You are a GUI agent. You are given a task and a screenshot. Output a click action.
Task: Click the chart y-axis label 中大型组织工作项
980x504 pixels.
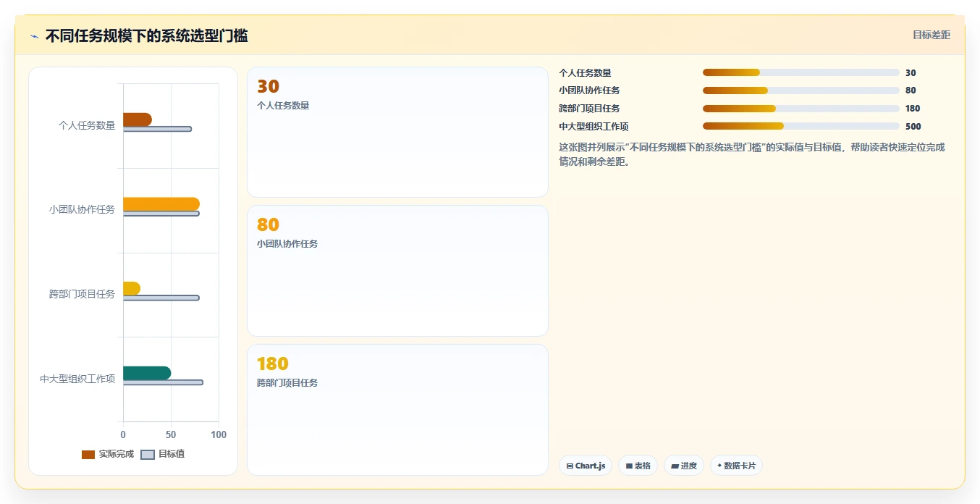[x=77, y=379]
